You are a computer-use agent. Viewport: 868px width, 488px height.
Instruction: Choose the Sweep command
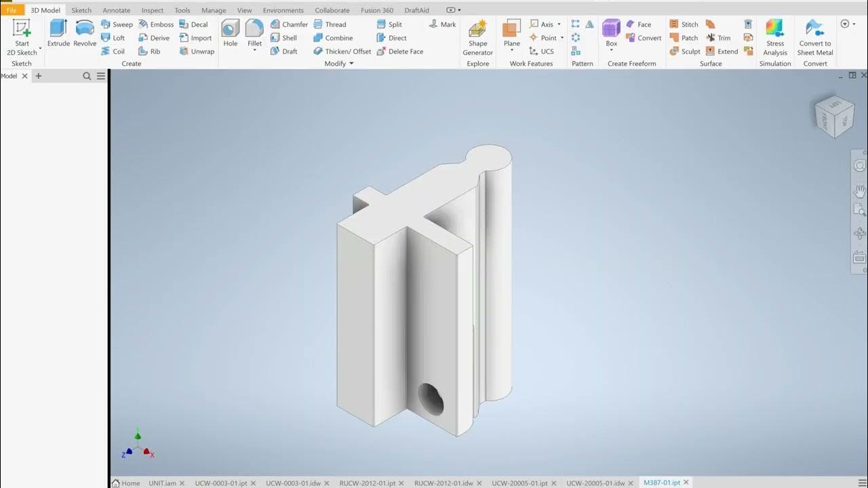(x=117, y=24)
